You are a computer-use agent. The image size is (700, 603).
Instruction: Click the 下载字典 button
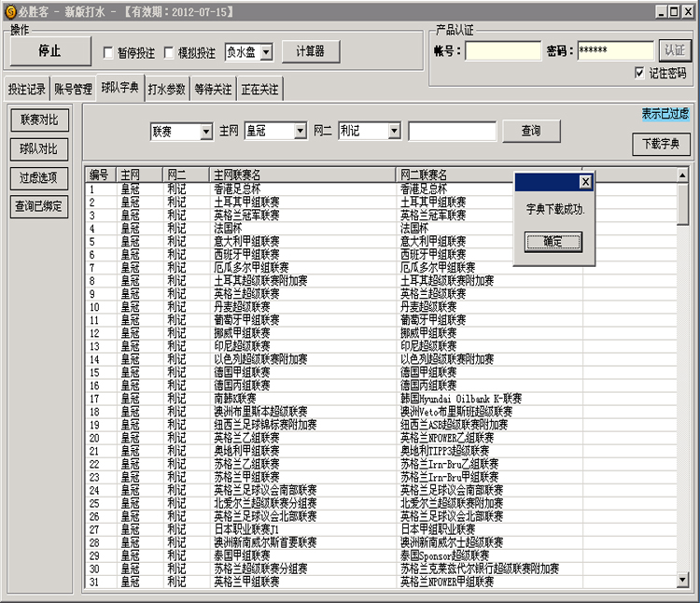660,145
